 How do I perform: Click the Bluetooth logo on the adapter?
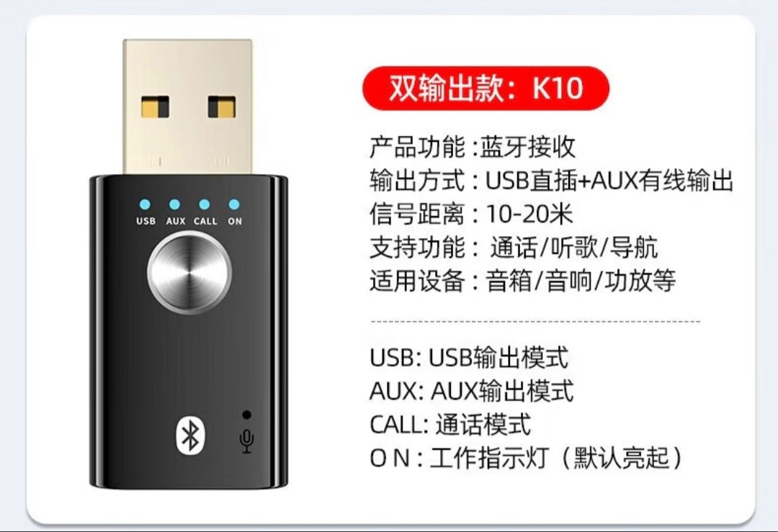[190, 435]
